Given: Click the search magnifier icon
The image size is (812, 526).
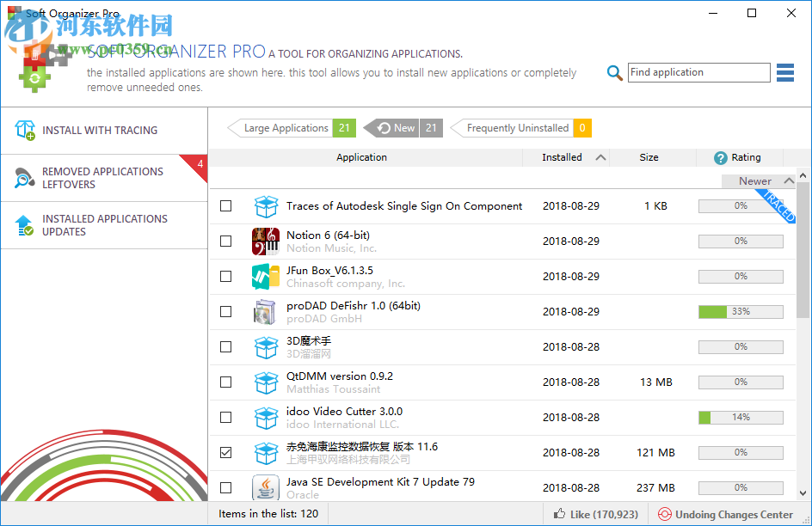Looking at the screenshot, I should coord(614,73).
